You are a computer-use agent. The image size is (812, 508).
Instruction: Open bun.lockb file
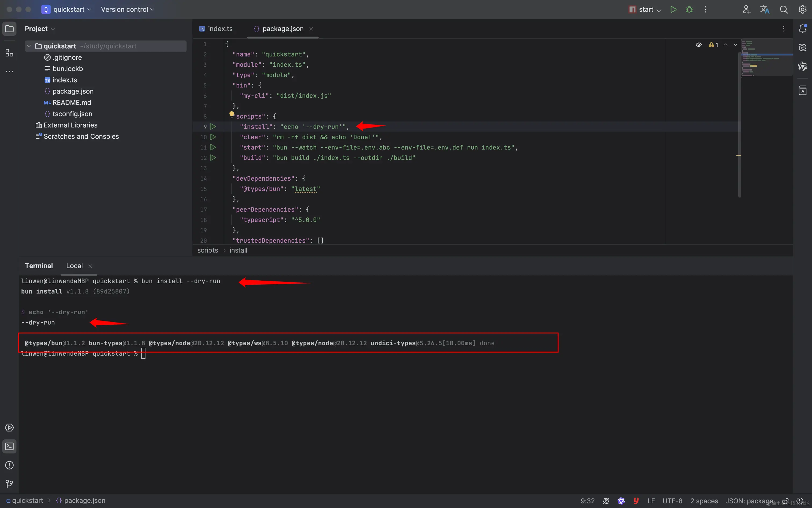point(63,69)
